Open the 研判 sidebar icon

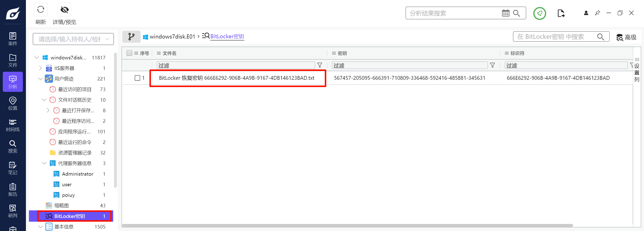(x=13, y=211)
